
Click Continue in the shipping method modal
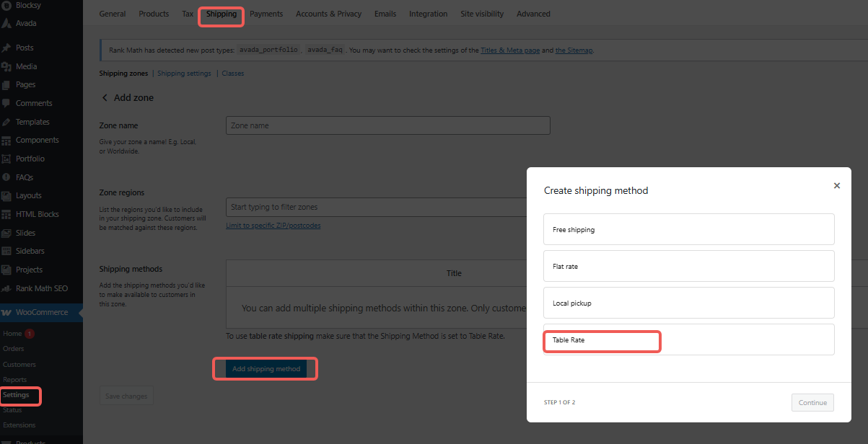pyautogui.click(x=812, y=402)
